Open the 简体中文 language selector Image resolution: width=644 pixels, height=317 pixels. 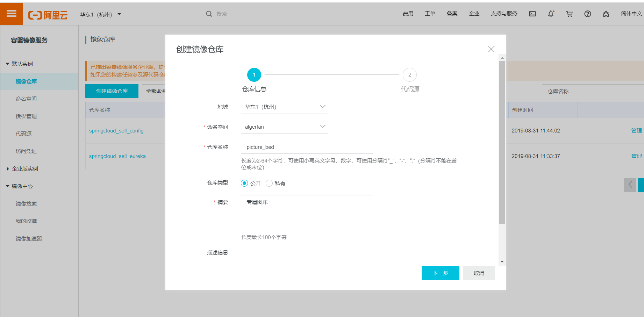pos(631,14)
